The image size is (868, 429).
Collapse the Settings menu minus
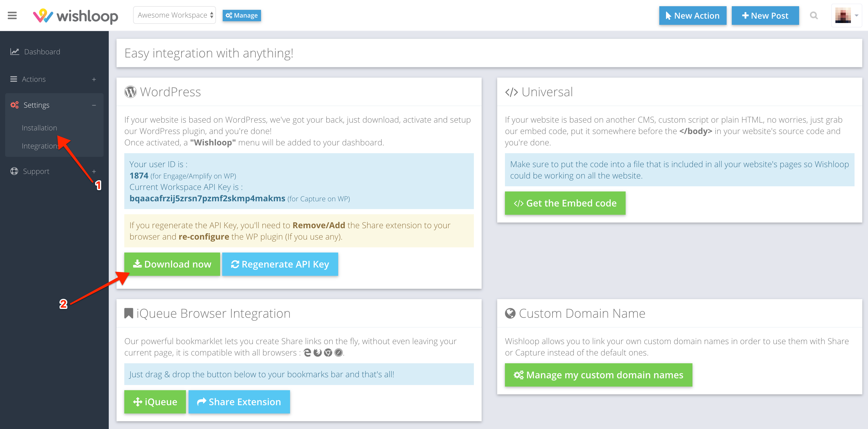[x=94, y=105]
